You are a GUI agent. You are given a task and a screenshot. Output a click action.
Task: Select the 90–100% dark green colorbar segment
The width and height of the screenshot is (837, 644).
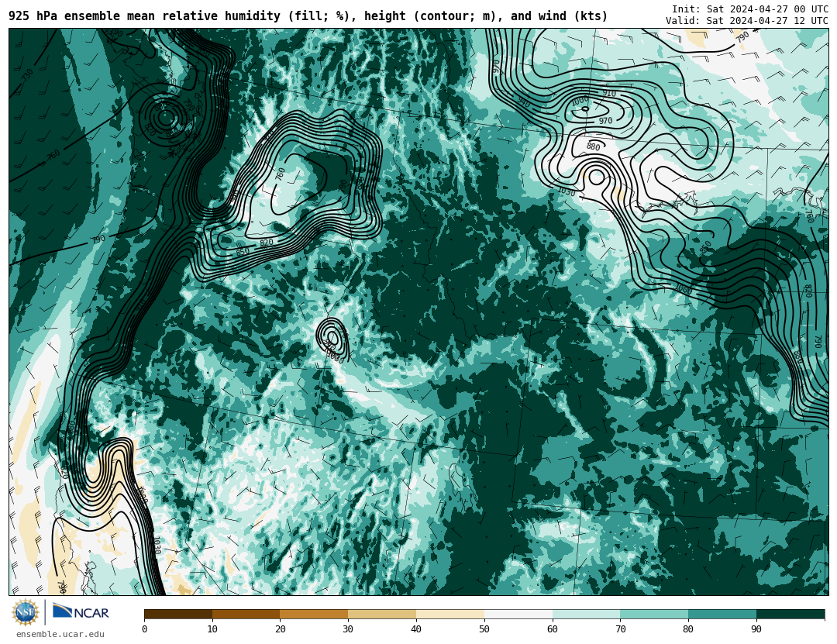tap(790, 614)
